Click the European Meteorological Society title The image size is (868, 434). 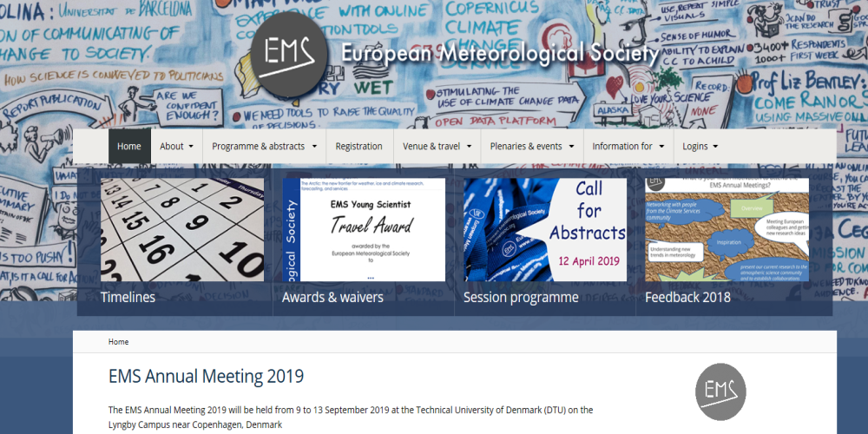click(x=499, y=53)
